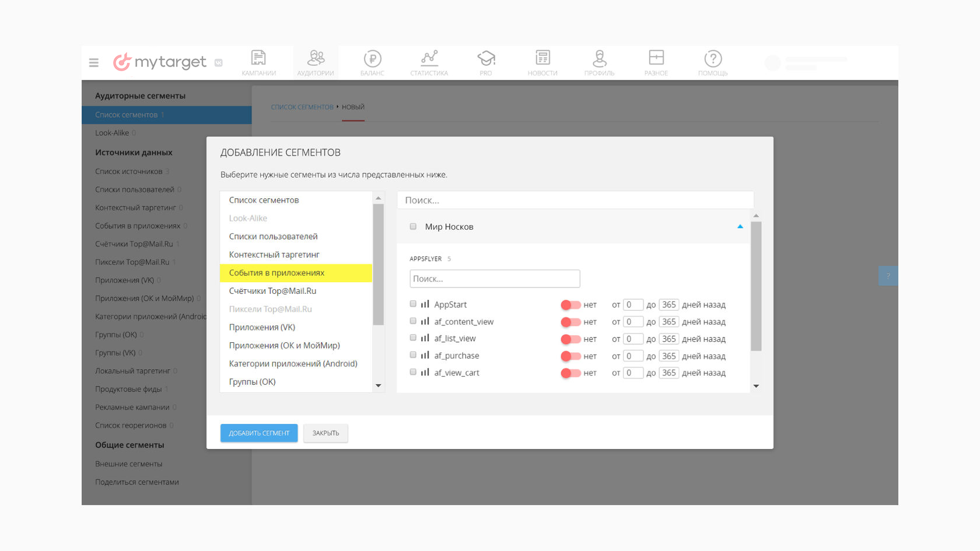This screenshot has height=551, width=980.
Task: Open Внешние сегменты in the sidebar
Action: [129, 464]
